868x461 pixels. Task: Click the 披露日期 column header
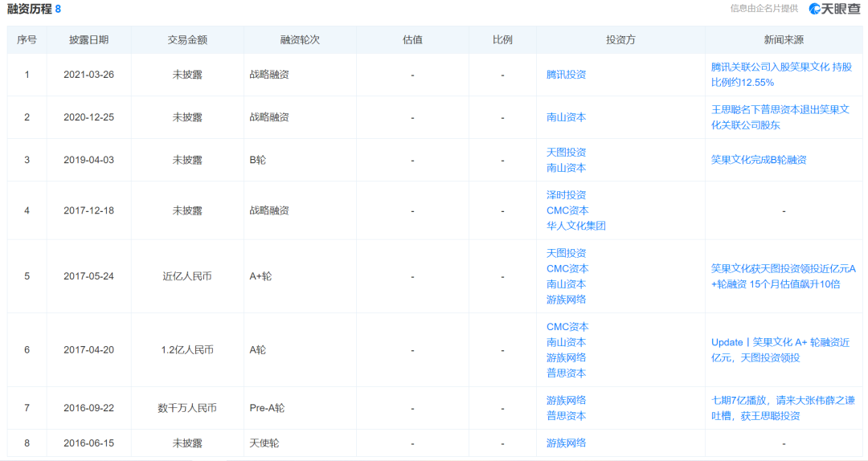[88, 40]
